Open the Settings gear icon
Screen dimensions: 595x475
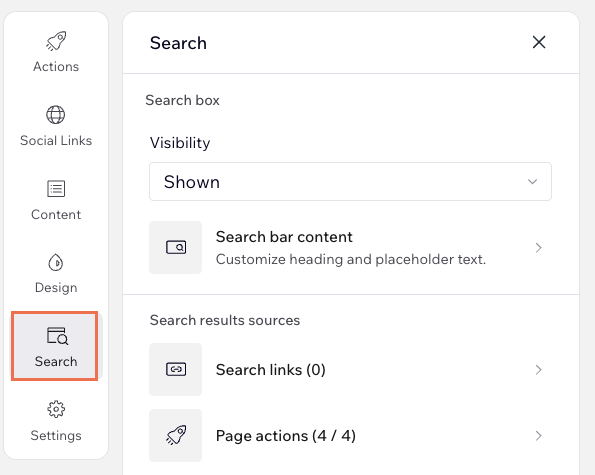pos(56,409)
